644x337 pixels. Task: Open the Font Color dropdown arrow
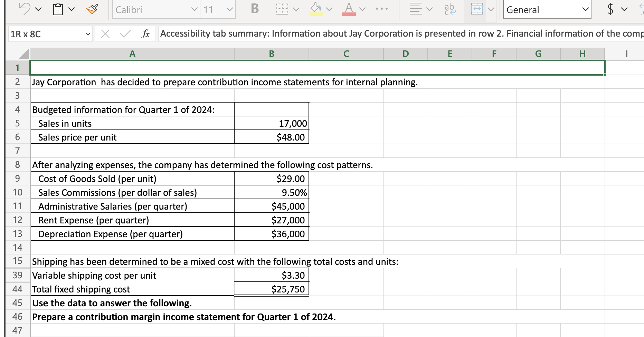(x=362, y=9)
